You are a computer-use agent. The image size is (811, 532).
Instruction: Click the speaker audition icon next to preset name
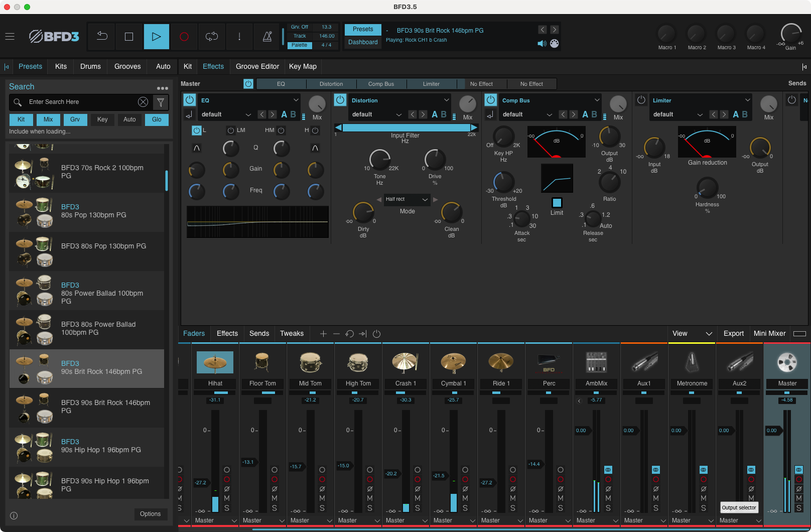[x=542, y=44]
